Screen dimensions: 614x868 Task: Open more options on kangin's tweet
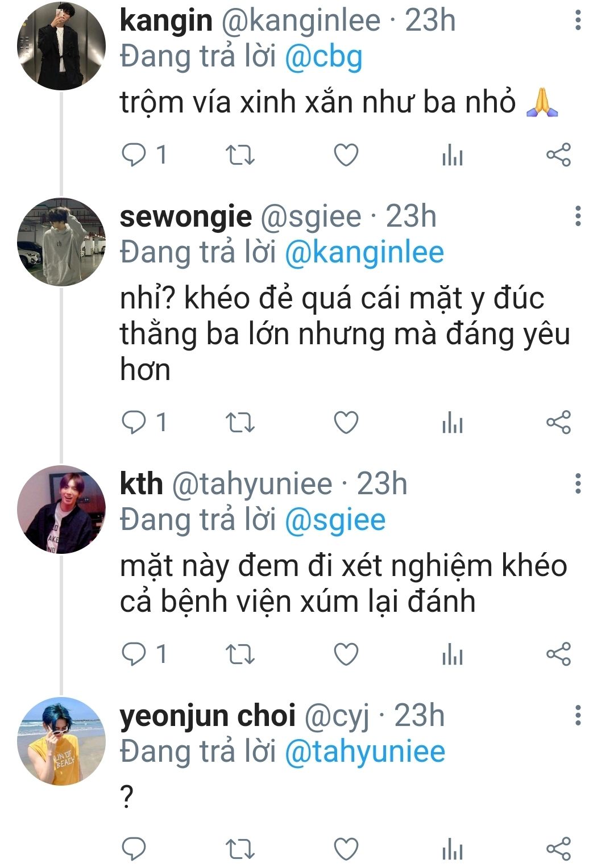pos(578,20)
